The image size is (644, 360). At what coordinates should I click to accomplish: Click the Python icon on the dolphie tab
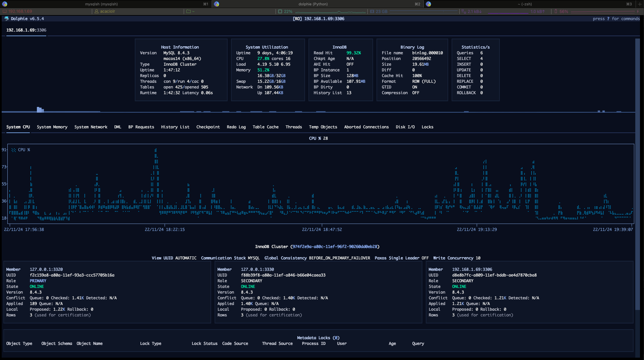pyautogui.click(x=217, y=4)
